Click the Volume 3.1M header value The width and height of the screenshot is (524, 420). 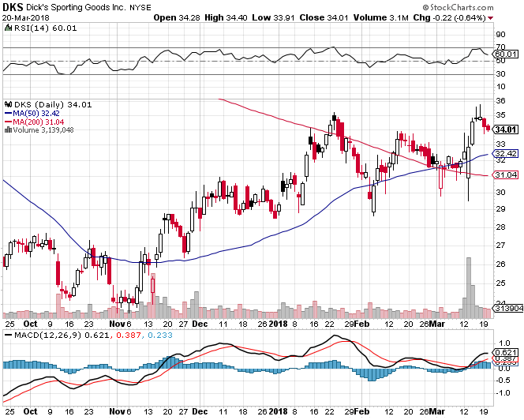381,17
